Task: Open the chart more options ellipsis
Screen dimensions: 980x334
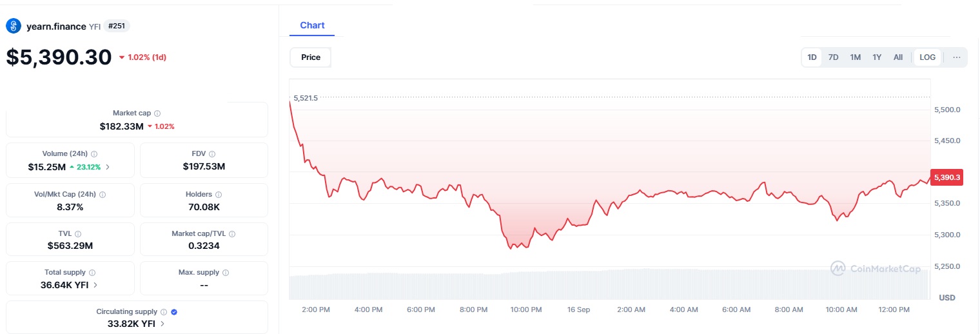Action: pyautogui.click(x=957, y=57)
